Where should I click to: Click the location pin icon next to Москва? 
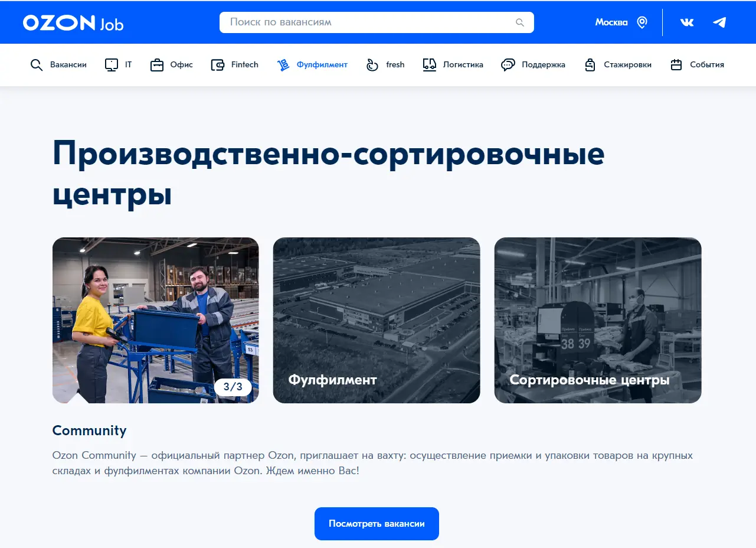642,22
